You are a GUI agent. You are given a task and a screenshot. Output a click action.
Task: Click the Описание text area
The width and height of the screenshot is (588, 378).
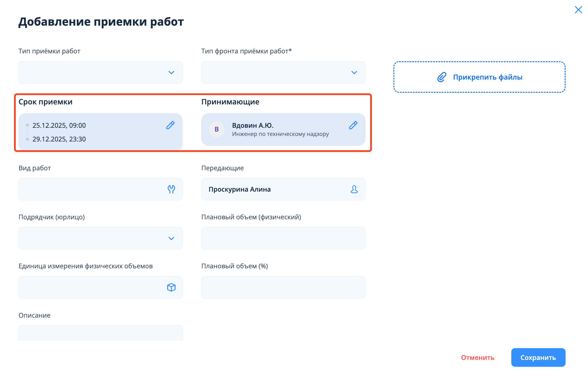(100, 333)
